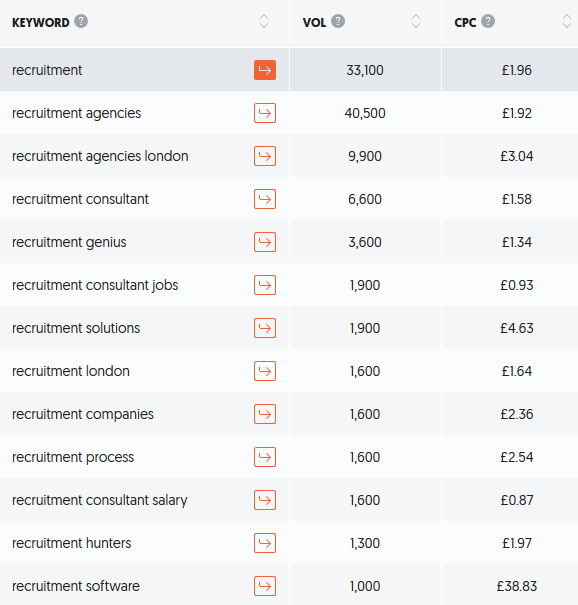This screenshot has width=578, height=605.
Task: Click the 'recruitment hunters' keyword text
Action: (x=72, y=543)
